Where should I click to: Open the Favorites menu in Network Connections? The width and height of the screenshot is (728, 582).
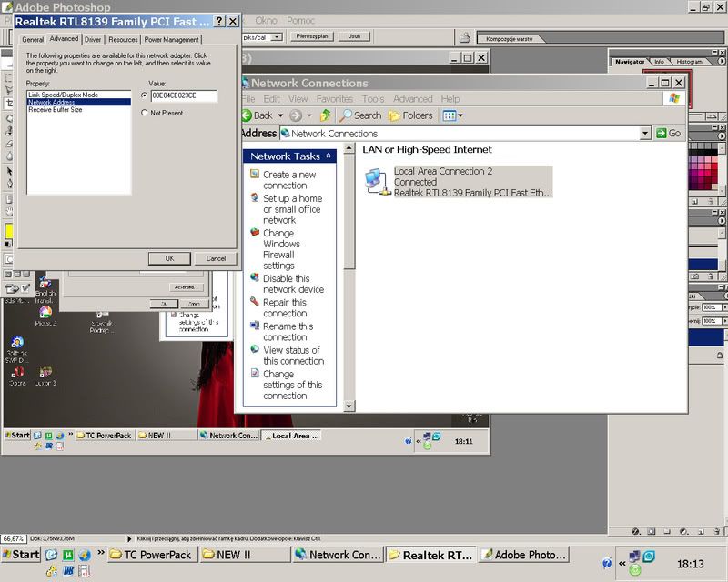(x=334, y=99)
